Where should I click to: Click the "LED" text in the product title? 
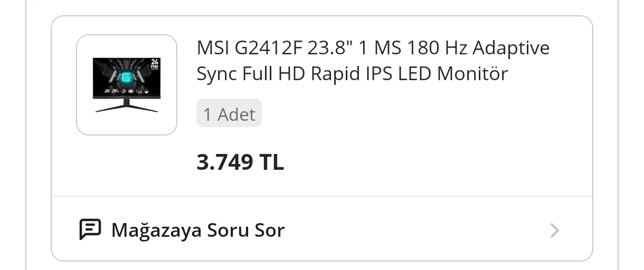(414, 74)
